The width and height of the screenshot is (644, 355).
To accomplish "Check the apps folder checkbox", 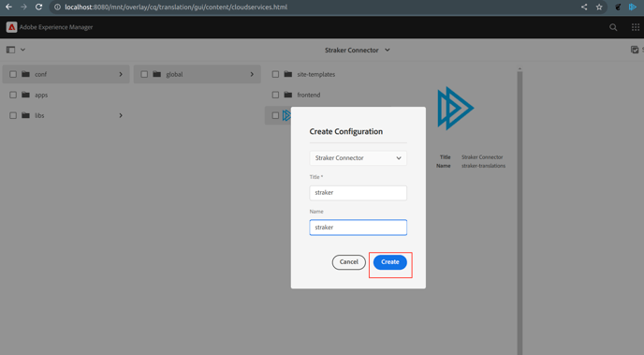I will (x=13, y=95).
